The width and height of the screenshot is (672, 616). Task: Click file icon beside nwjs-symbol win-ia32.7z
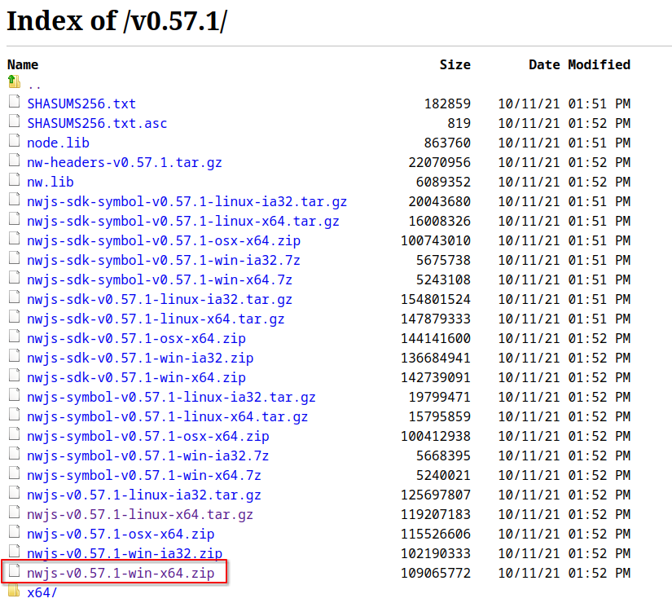tap(14, 453)
